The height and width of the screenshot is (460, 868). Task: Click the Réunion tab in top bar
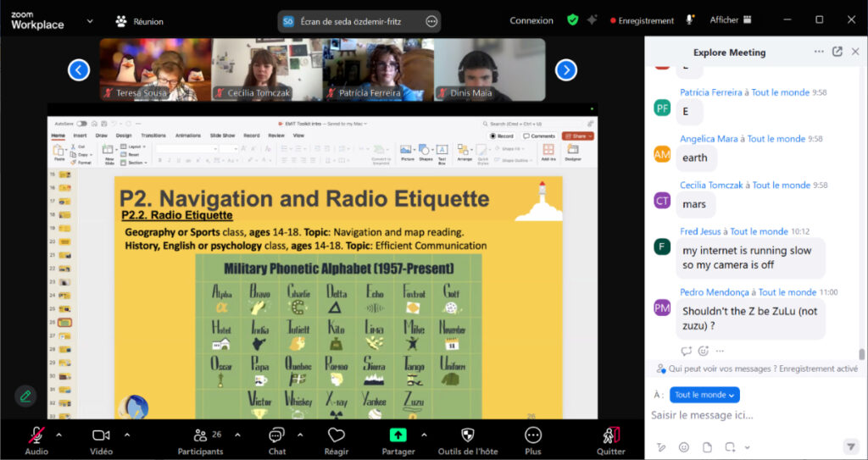(139, 21)
